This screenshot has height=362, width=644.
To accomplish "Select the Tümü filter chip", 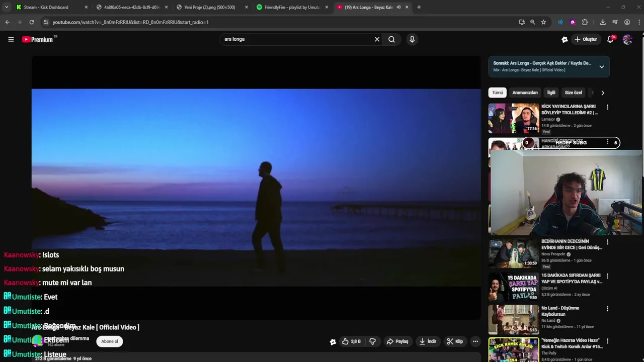I will (498, 93).
